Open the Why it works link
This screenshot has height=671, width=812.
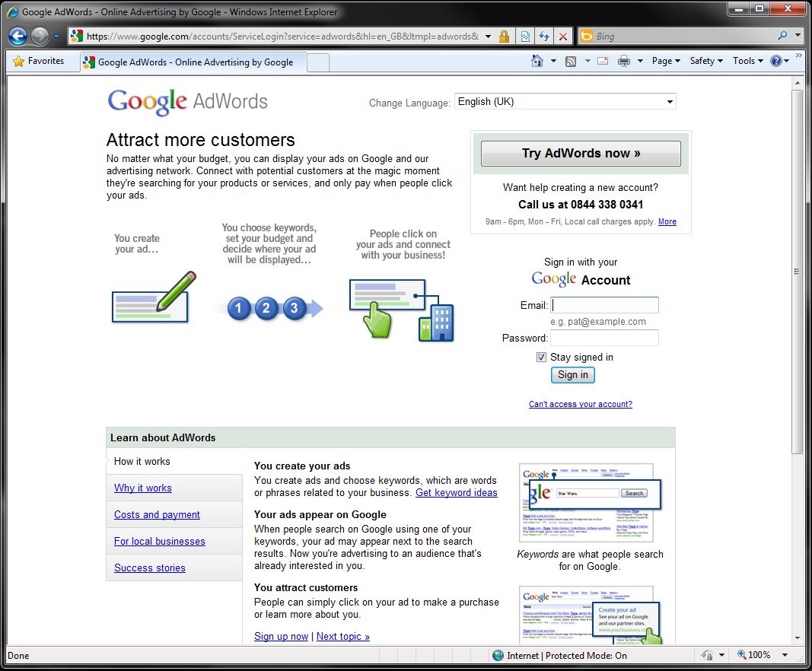point(143,488)
